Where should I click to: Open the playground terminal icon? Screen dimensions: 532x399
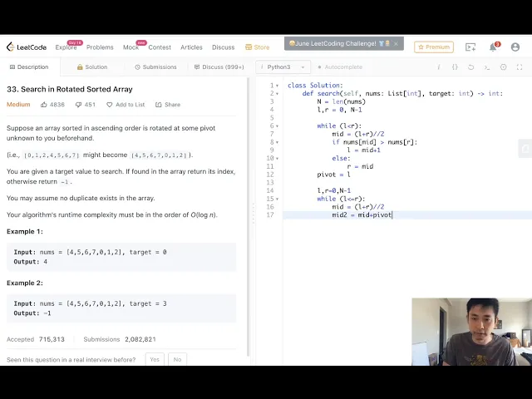(x=470, y=47)
